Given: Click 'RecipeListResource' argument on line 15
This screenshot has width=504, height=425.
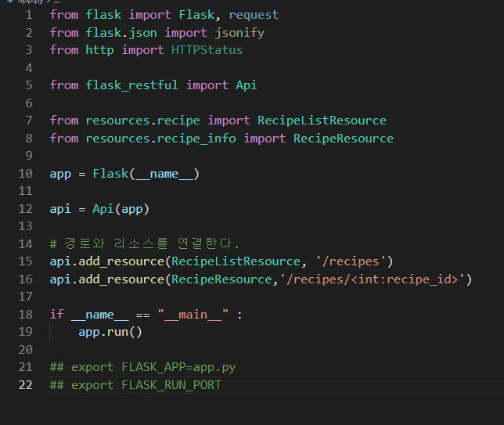Looking at the screenshot, I should [236, 261].
